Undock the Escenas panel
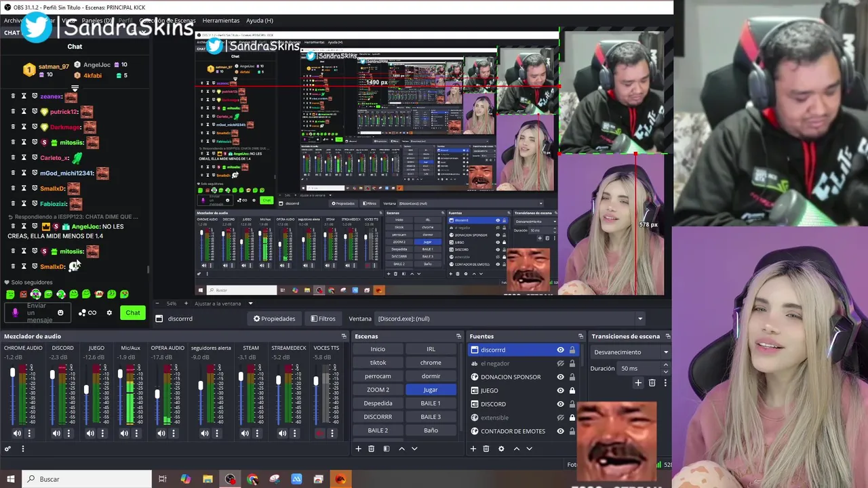Screen dimensions: 868x488 click(459, 336)
